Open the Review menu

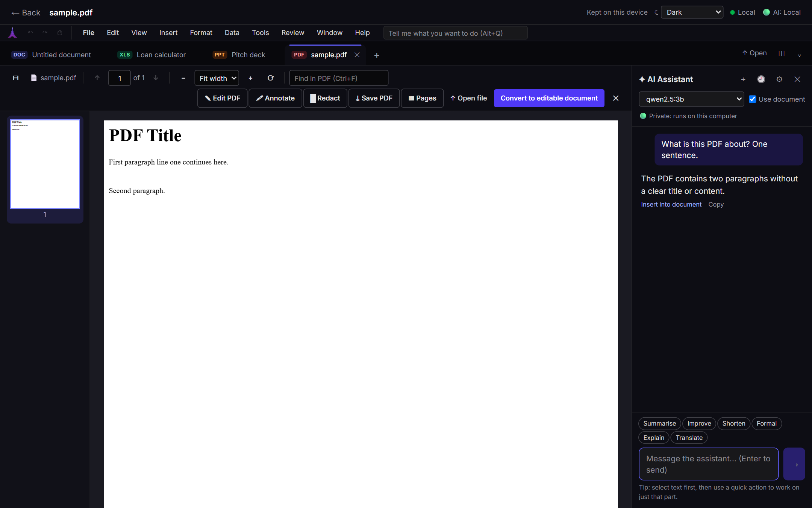click(x=292, y=33)
